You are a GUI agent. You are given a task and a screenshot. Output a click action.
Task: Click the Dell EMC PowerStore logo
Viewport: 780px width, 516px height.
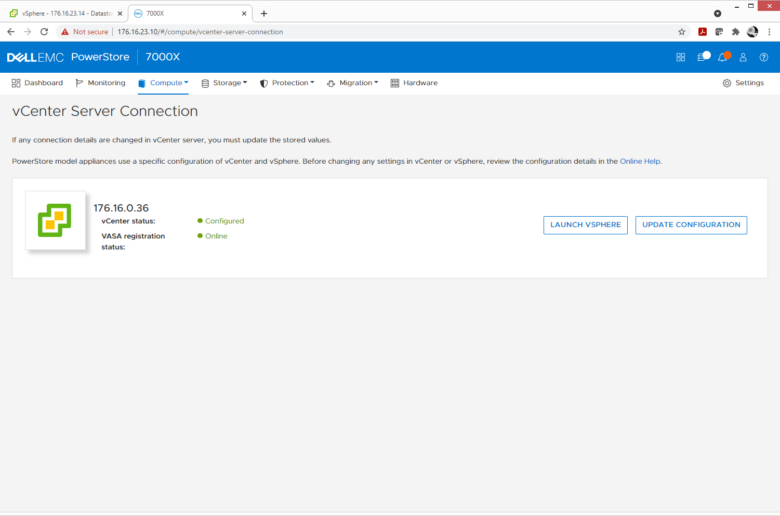68,57
